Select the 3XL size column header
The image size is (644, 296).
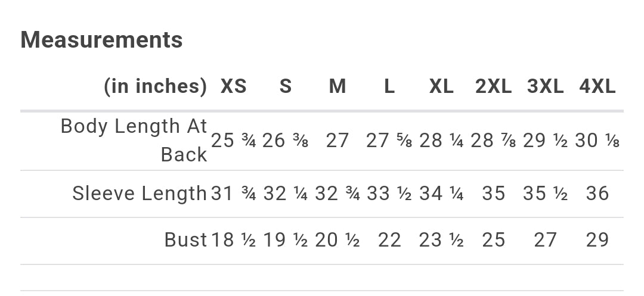click(x=545, y=86)
